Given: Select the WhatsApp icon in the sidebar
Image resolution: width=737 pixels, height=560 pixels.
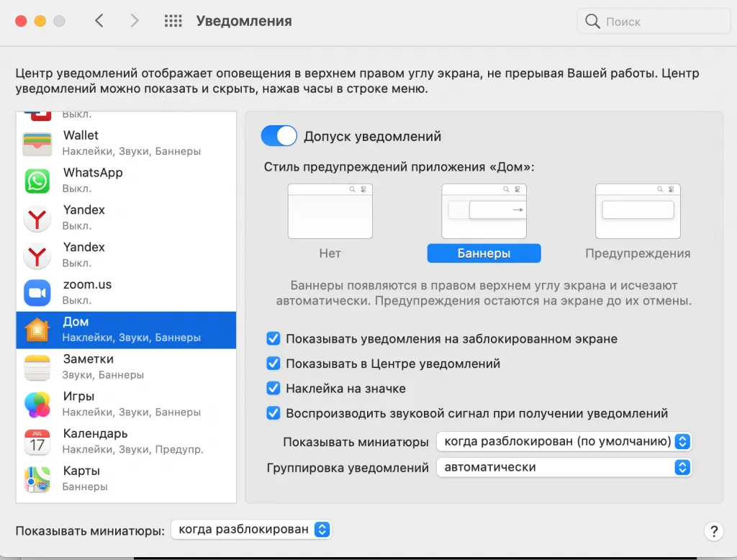Looking at the screenshot, I should tap(37, 181).
